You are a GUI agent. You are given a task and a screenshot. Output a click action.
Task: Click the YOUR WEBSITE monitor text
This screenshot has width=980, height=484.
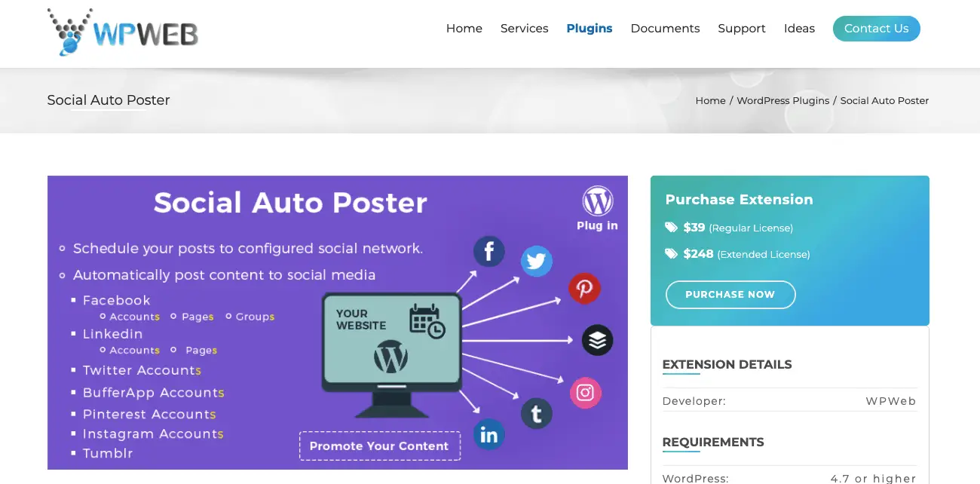tap(362, 320)
